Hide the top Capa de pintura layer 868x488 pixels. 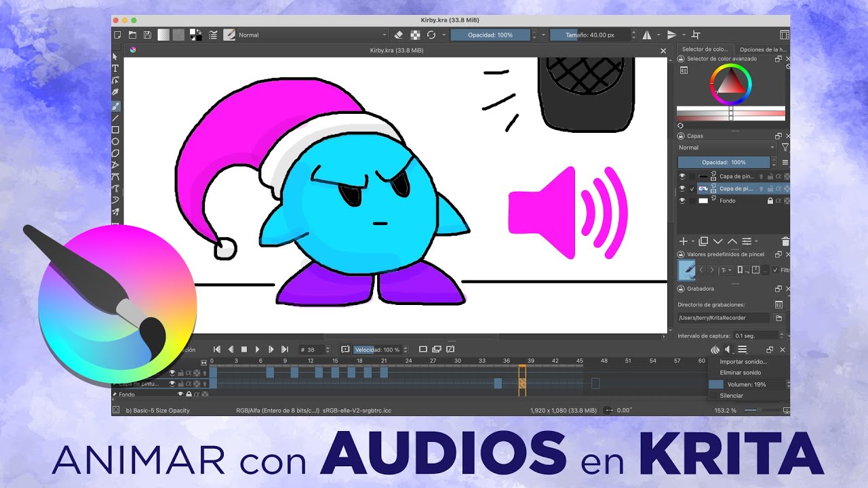[x=683, y=177]
